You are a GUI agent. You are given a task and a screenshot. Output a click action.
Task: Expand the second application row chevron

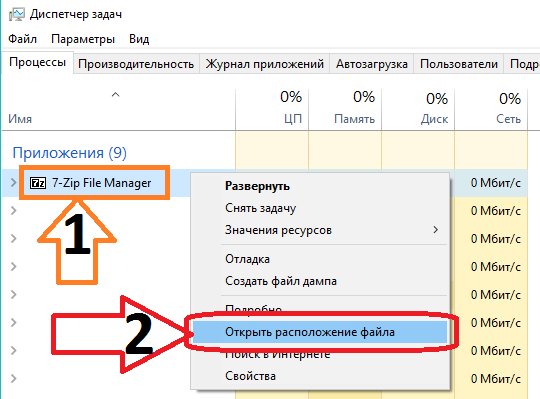point(13,210)
